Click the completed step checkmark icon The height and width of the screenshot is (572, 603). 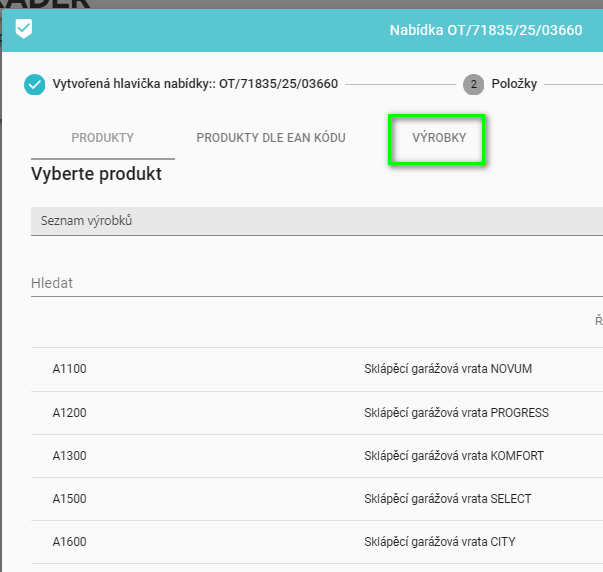35,84
